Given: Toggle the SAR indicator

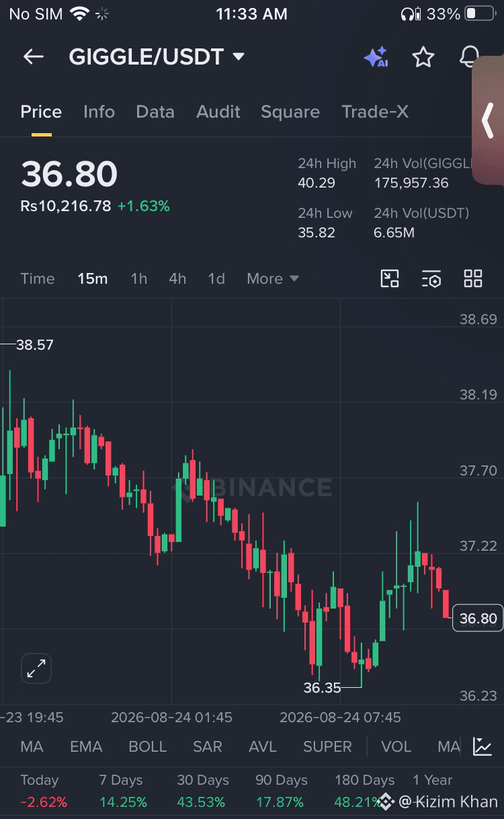Looking at the screenshot, I should [208, 746].
